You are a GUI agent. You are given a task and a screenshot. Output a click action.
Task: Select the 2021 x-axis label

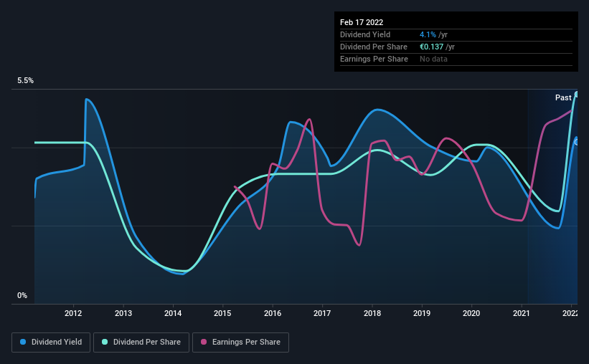(x=521, y=313)
